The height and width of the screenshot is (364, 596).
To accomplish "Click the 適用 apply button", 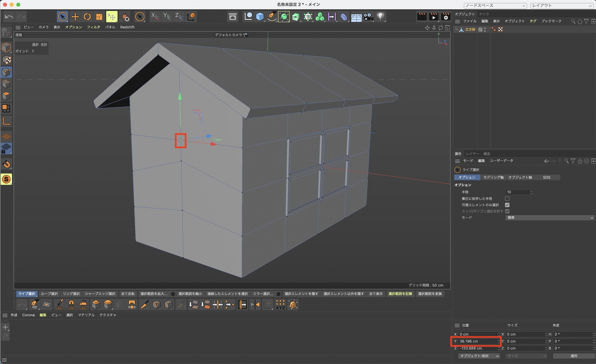I will click(574, 356).
